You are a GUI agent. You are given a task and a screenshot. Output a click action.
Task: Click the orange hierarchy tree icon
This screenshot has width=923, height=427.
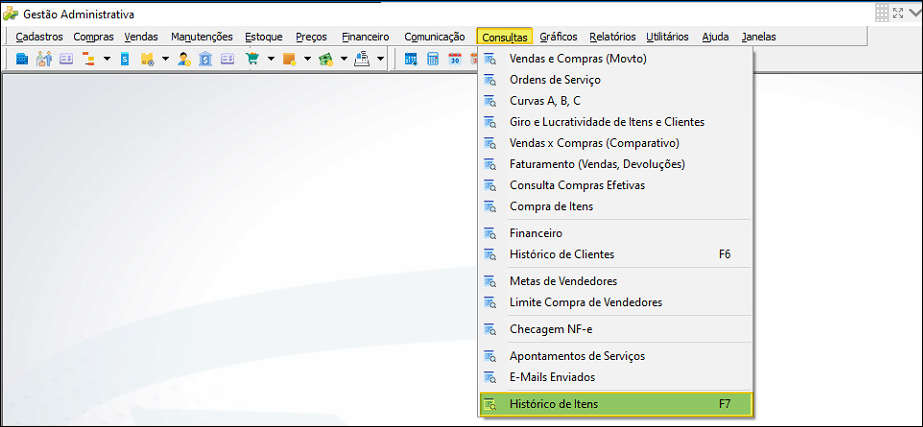pos(88,59)
